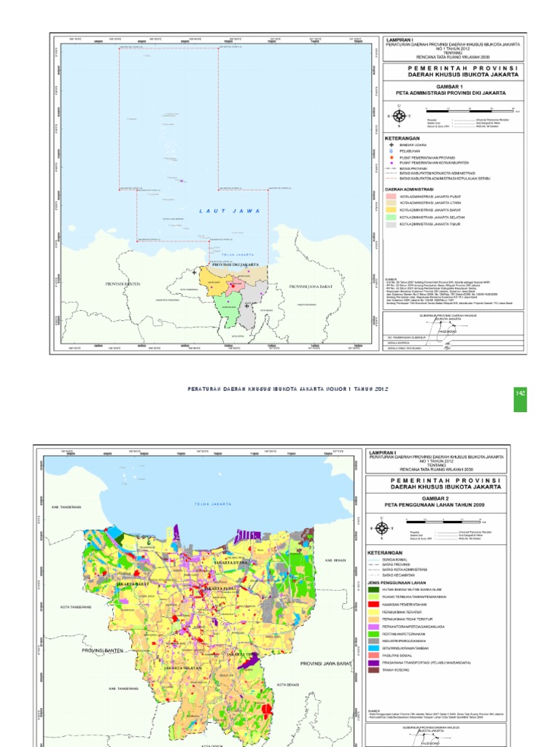Click the 'KAB. BEKASI' map label

point(335,560)
